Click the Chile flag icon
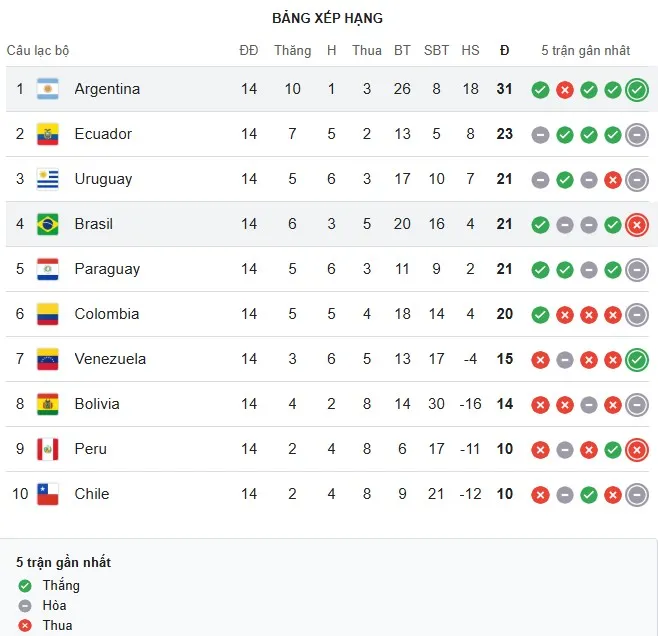Viewport: 658px width, 636px height. point(48,494)
